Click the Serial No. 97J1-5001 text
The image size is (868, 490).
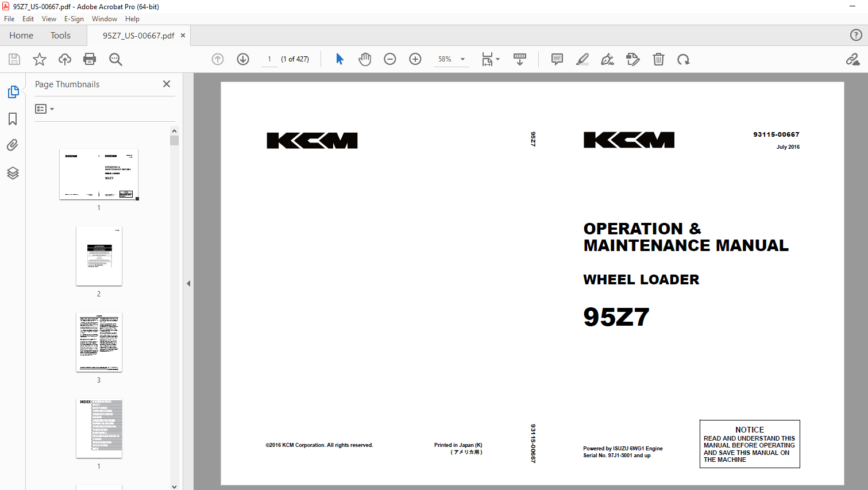(x=617, y=456)
